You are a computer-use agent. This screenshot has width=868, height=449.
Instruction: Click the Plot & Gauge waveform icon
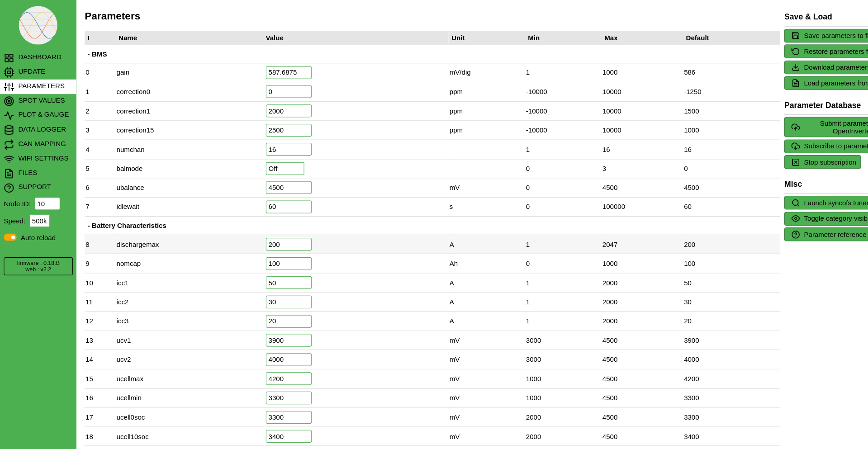(9, 116)
